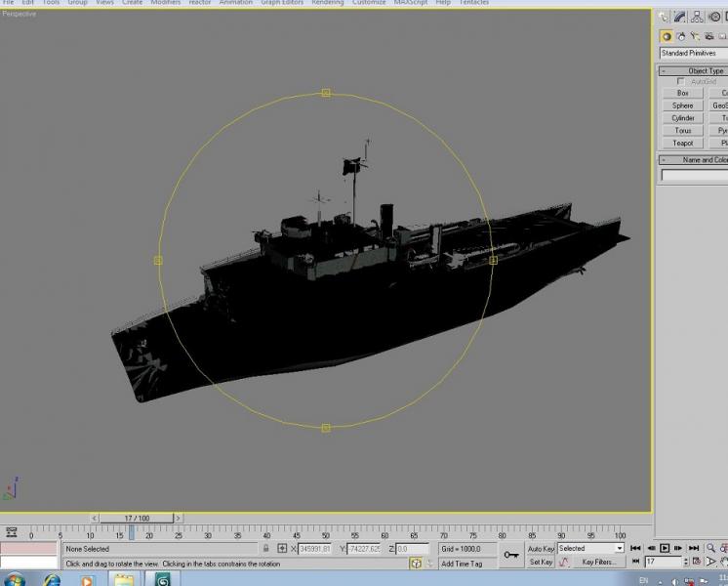Screen dimensions: 728x586
Task: Toggle the Selection Lock padlock
Action: [x=266, y=549]
